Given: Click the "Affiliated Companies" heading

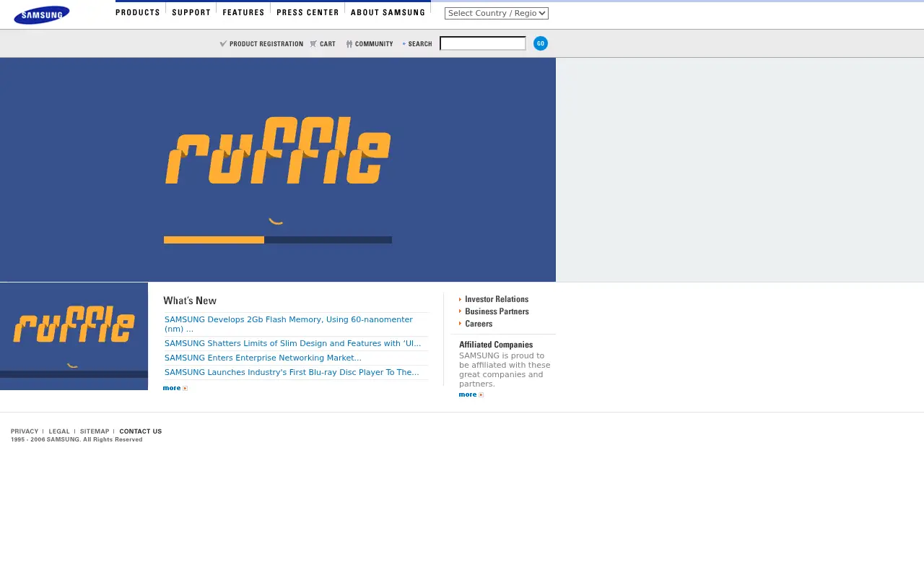Looking at the screenshot, I should point(496,345).
